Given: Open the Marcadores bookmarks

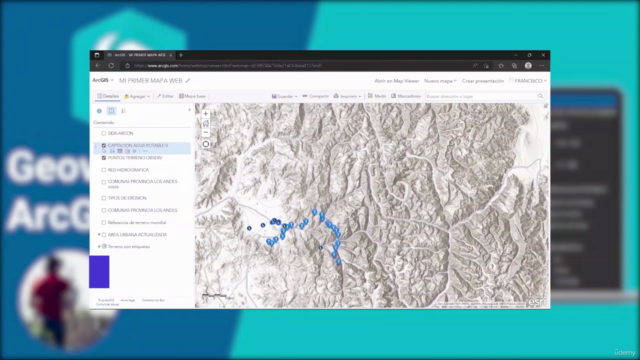Looking at the screenshot, I should [406, 96].
